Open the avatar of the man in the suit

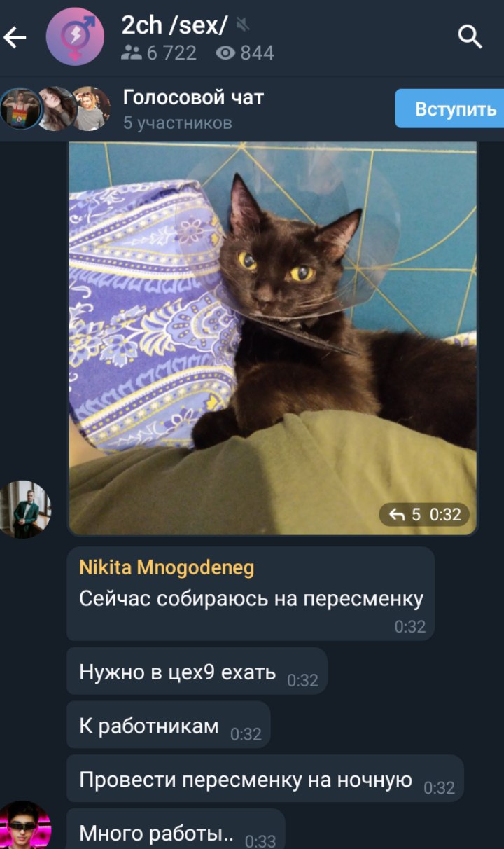[x=24, y=509]
